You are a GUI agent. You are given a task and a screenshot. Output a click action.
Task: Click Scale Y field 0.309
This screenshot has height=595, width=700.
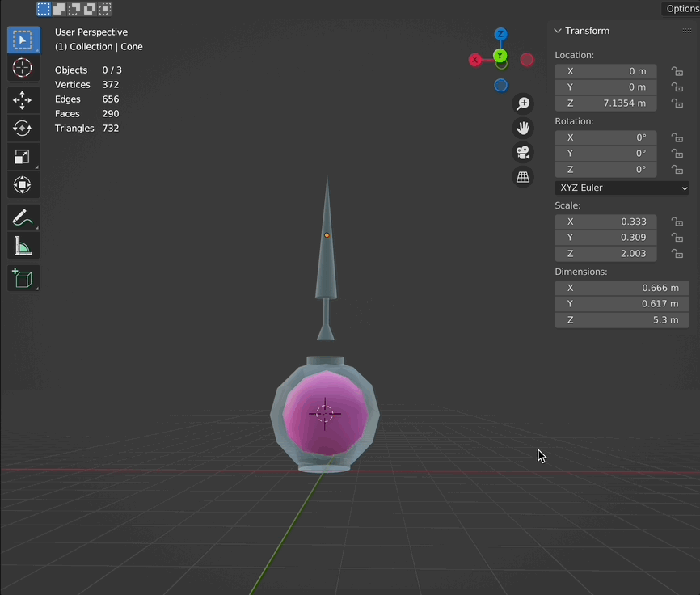point(605,238)
